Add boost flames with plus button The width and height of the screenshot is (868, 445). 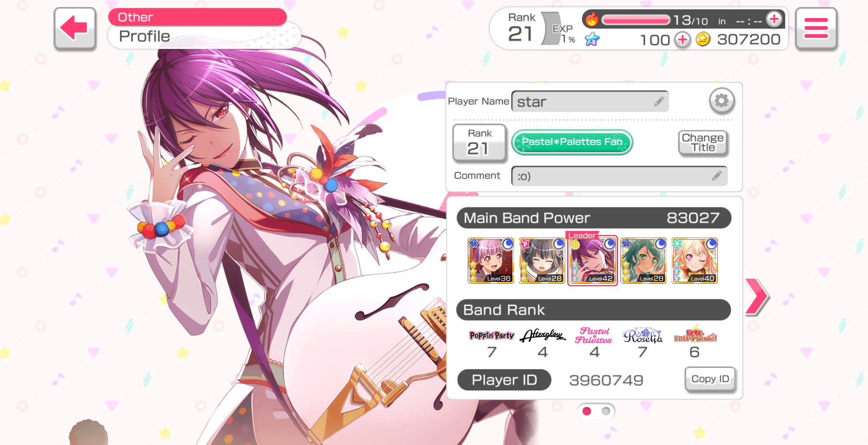click(774, 19)
